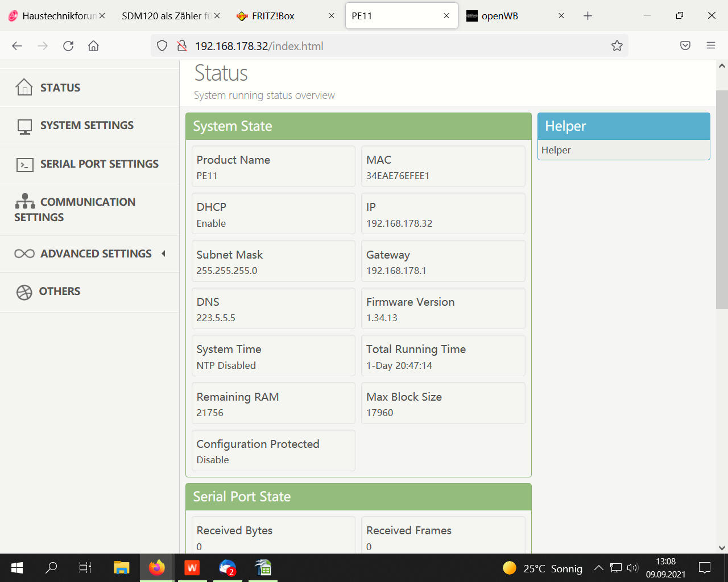Open the Pocket save icon
Image resolution: width=728 pixels, height=582 pixels.
point(685,46)
